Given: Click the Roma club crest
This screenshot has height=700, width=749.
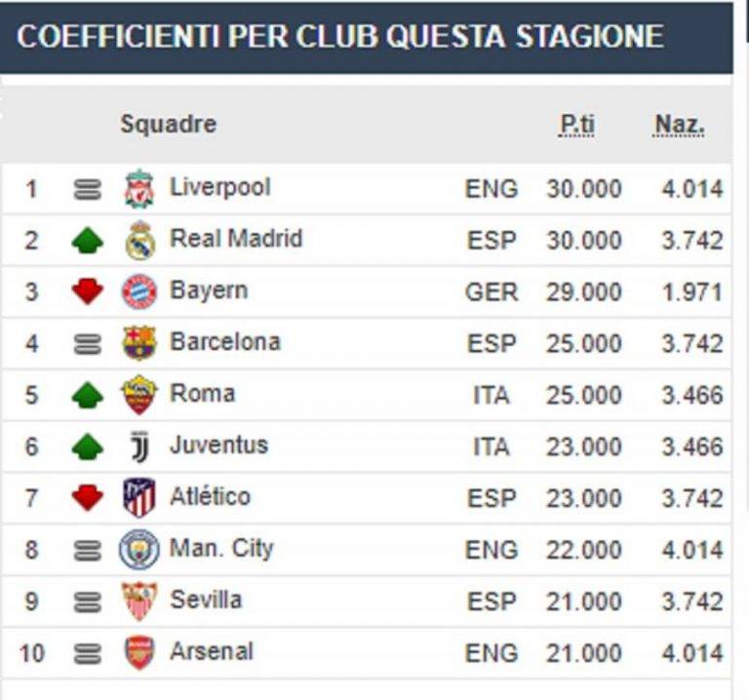Looking at the screenshot, I should 139,395.
